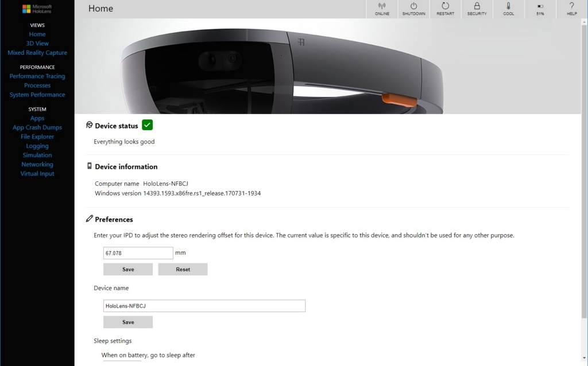
Task: Click the VIEWS section header
Action: 37,25
